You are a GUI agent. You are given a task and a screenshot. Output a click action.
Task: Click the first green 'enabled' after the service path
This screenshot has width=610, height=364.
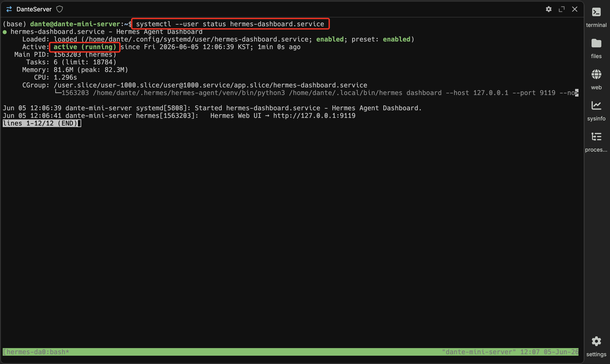(330, 39)
